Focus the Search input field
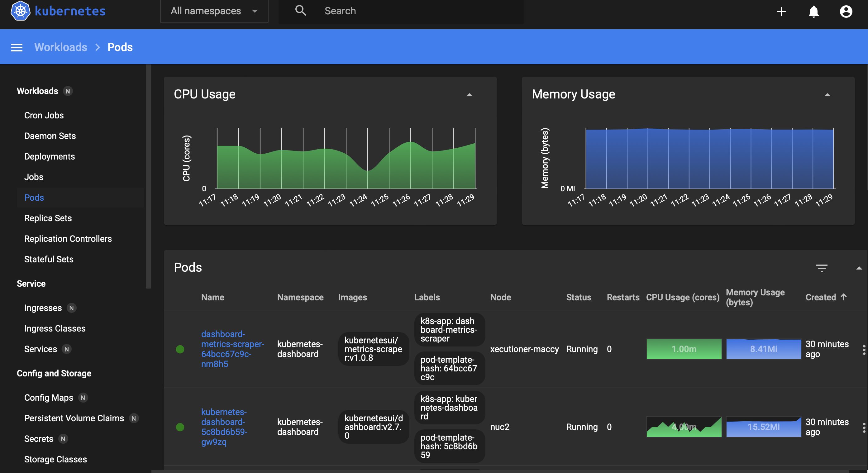 (401, 11)
